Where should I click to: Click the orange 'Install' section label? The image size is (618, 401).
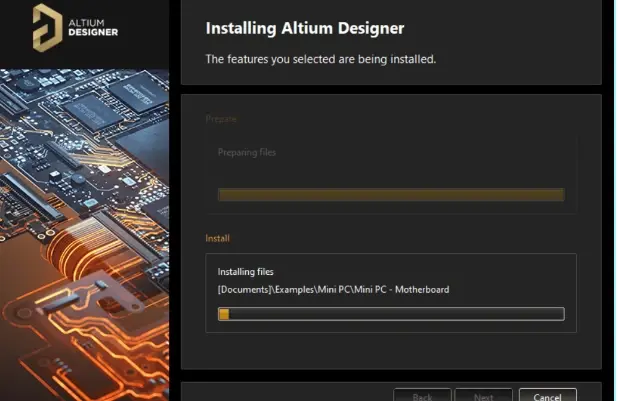[218, 238]
